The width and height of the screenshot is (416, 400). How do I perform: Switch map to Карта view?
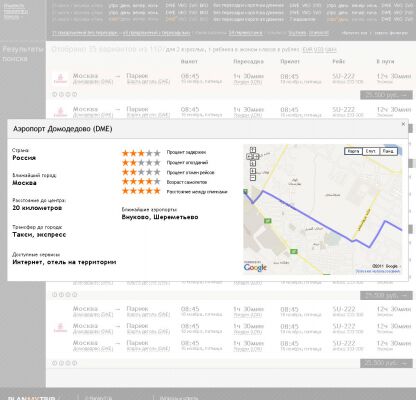click(353, 151)
